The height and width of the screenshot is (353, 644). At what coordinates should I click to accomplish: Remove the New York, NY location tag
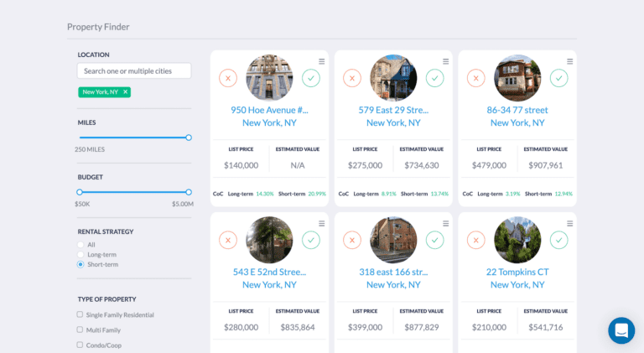click(x=126, y=92)
